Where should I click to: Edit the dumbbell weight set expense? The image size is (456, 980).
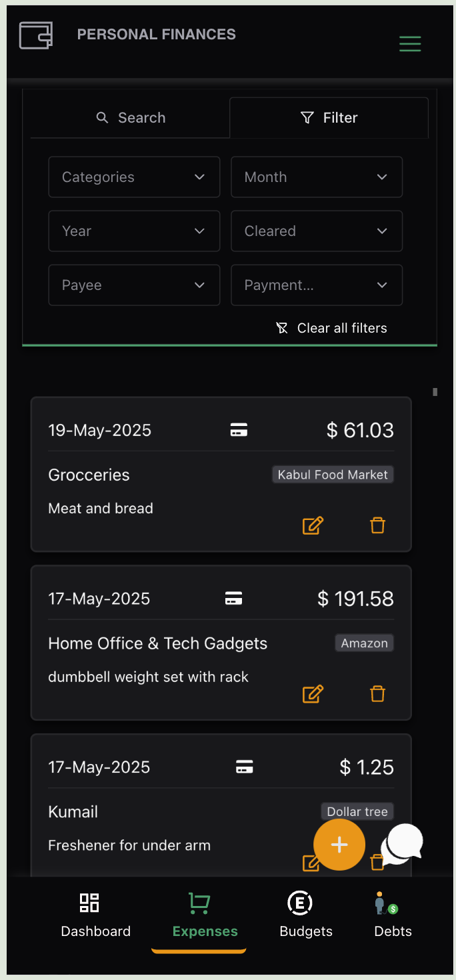point(313,693)
